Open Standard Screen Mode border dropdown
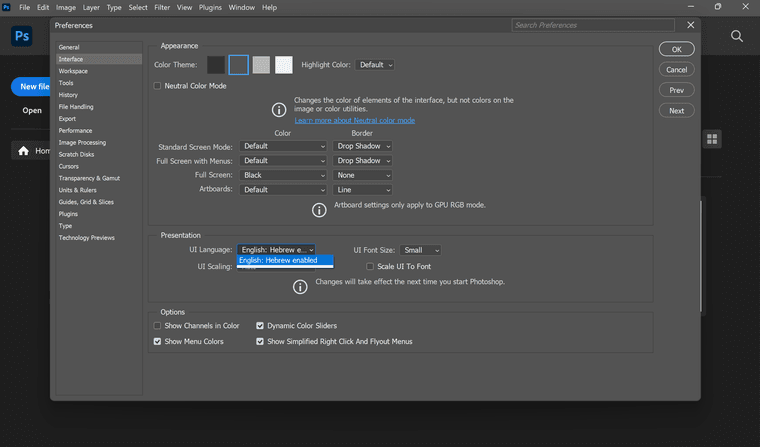The image size is (760, 447). click(x=363, y=146)
